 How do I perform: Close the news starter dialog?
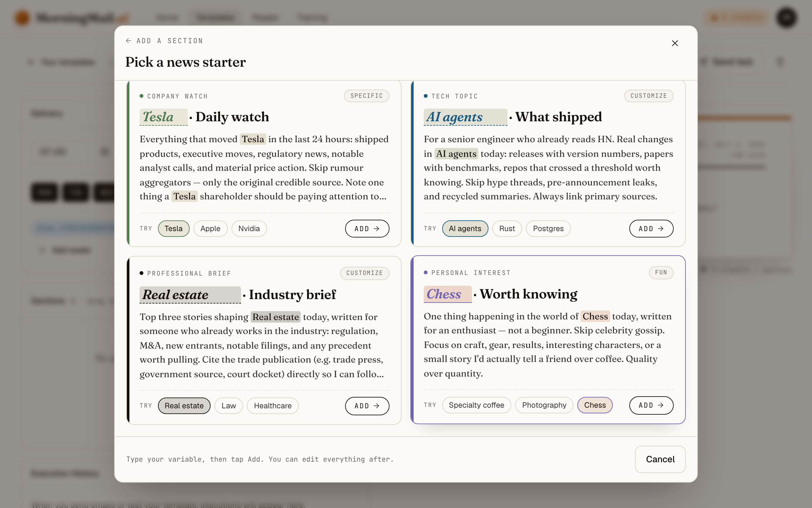pos(675,43)
